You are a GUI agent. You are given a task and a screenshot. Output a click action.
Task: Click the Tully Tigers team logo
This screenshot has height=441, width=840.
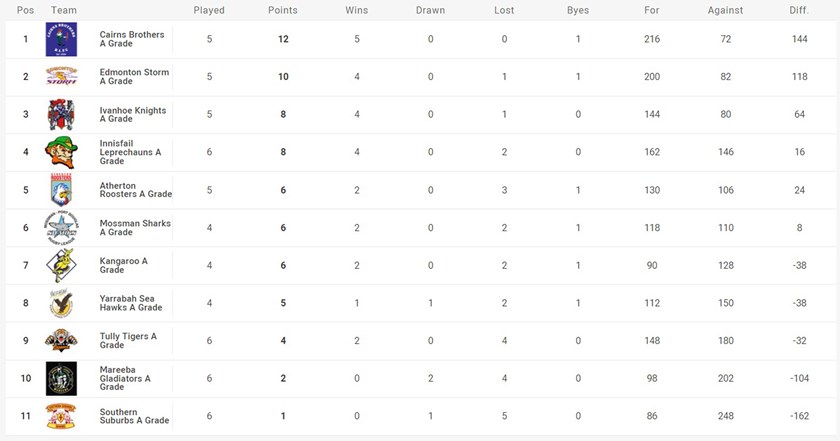coord(61,341)
